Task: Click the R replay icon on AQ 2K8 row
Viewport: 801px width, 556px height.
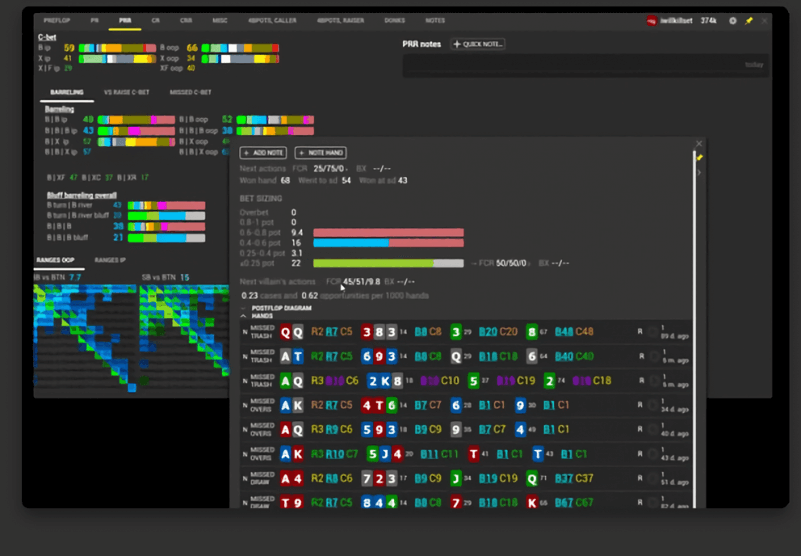Action: 640,381
